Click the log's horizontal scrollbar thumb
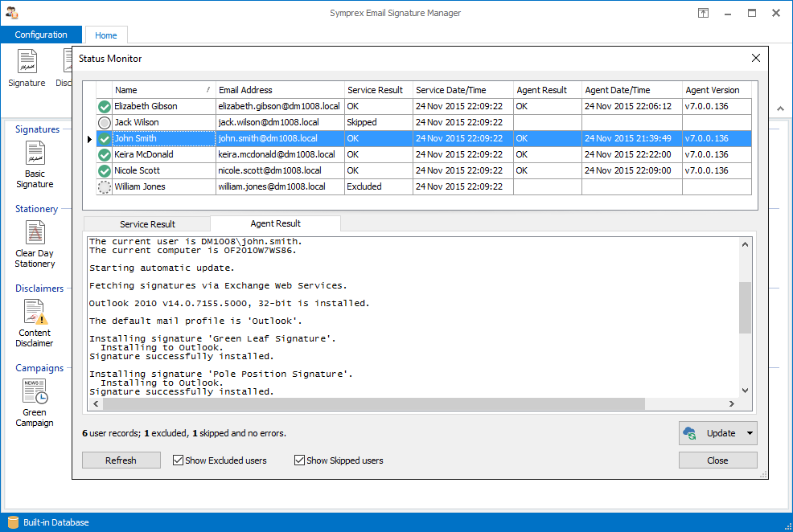This screenshot has height=532, width=793. 374,403
